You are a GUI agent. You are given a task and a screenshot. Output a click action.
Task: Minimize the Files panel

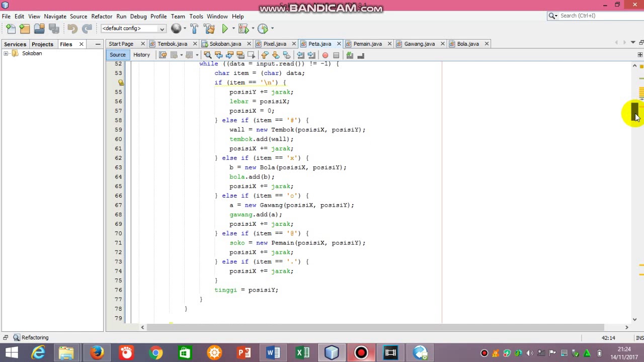click(98, 44)
